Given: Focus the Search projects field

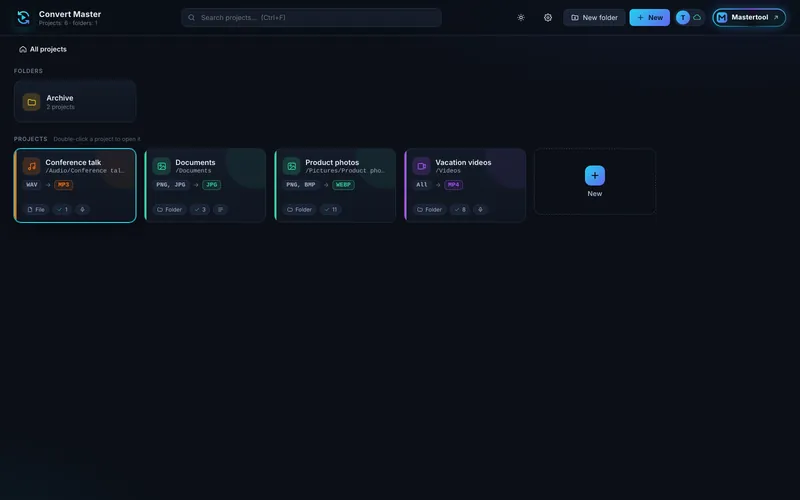Looking at the screenshot, I should [x=311, y=17].
